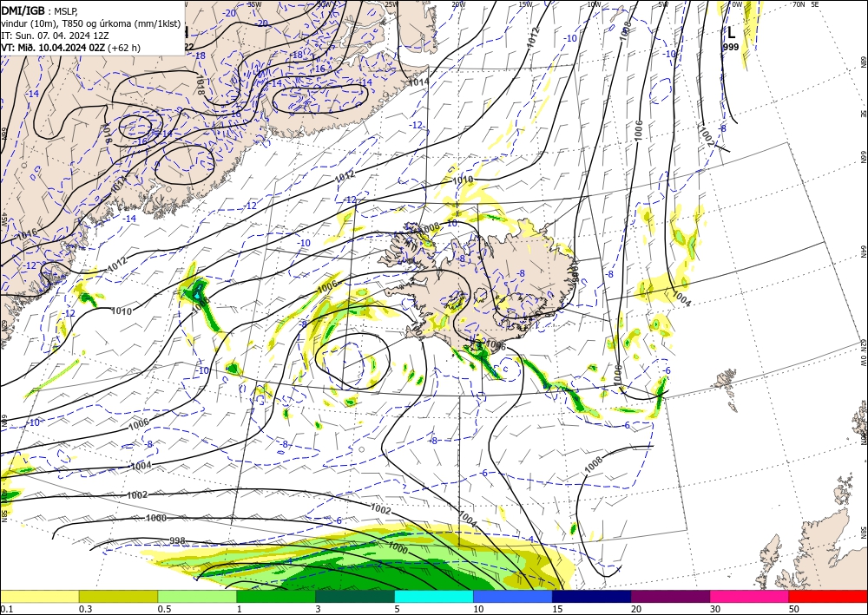This screenshot has width=868, height=615.
Task: Click the 'vindur (10m), T850 og úrkoma' line
Action: [x=91, y=23]
